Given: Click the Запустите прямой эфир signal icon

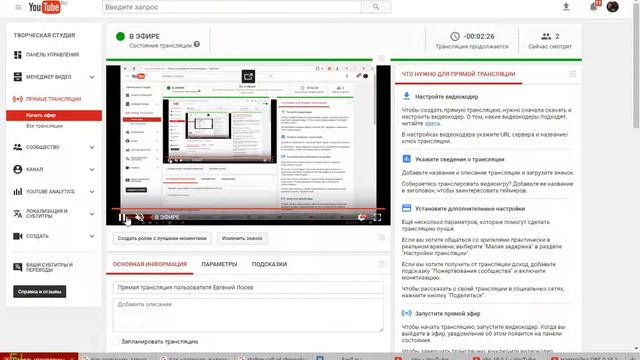Looking at the screenshot, I should [x=406, y=313].
